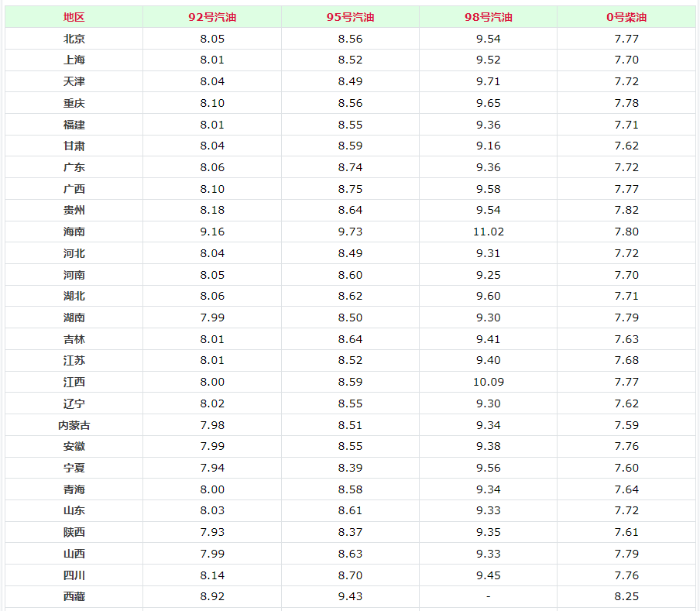
Task: Click the 92号汽油 column header
Action: pos(212,17)
